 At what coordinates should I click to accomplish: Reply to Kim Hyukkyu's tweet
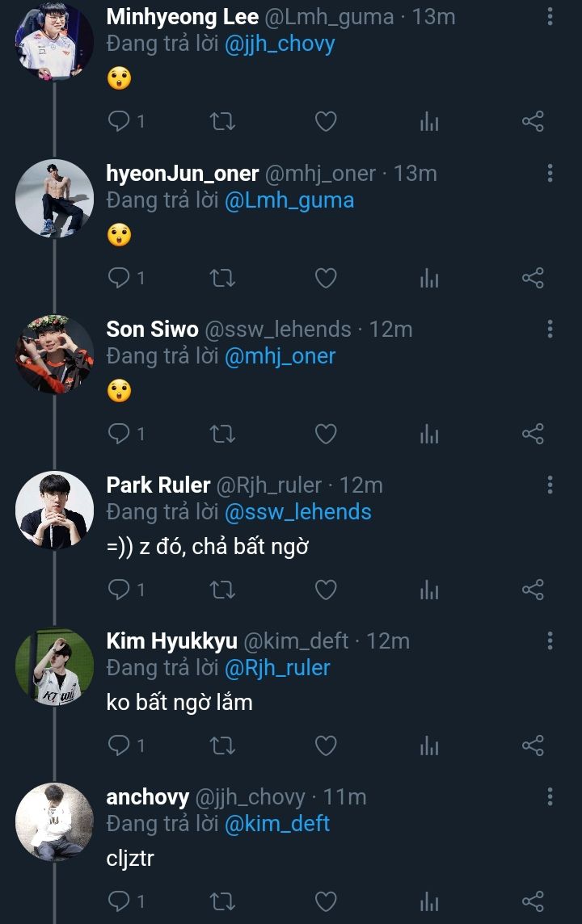tap(120, 746)
